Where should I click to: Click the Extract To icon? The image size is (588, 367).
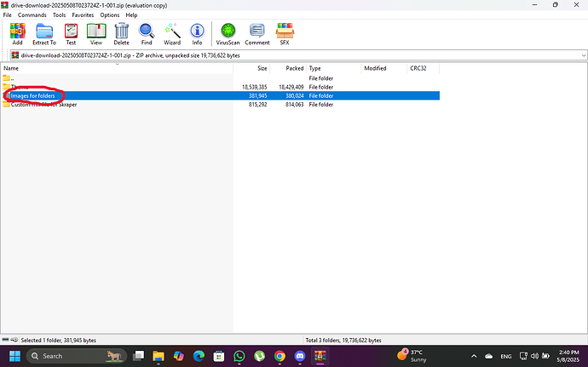tap(44, 33)
